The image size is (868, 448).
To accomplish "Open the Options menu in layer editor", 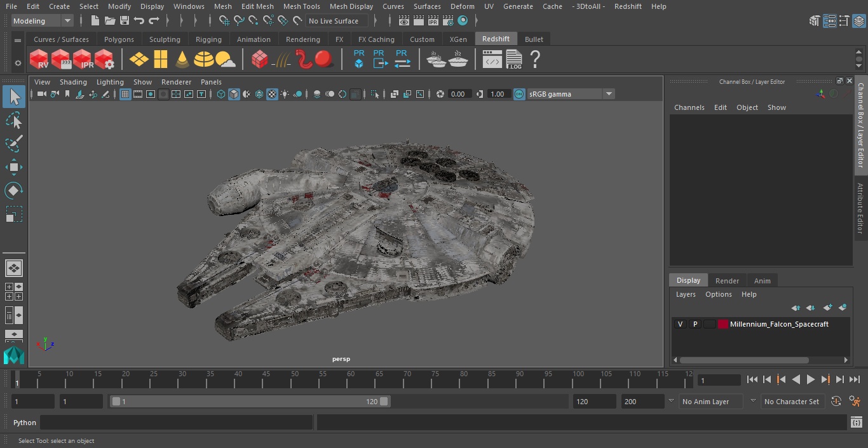I will coord(719,294).
